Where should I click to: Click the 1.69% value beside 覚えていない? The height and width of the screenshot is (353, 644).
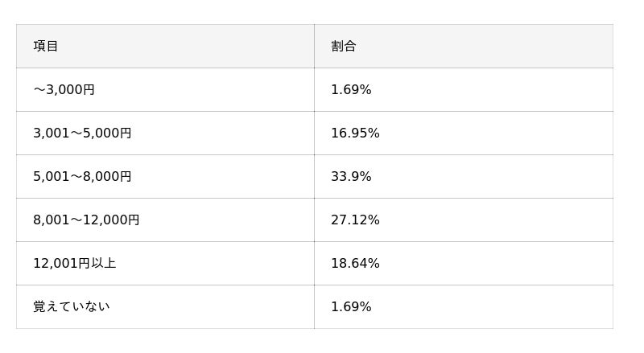click(351, 307)
